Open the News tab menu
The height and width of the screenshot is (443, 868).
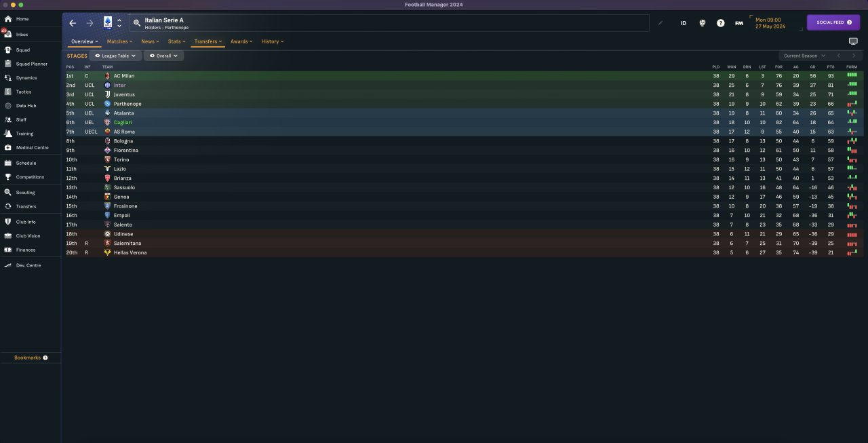pyautogui.click(x=150, y=41)
